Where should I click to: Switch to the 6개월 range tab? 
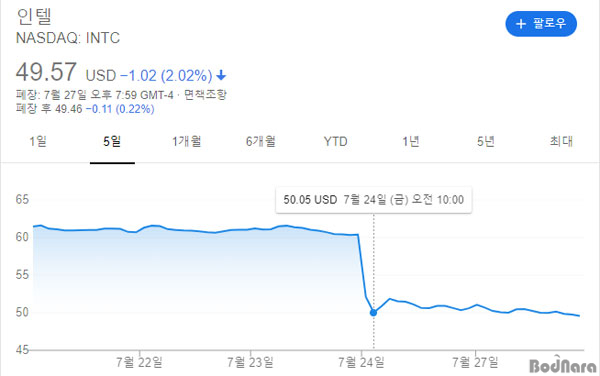pos(261,142)
